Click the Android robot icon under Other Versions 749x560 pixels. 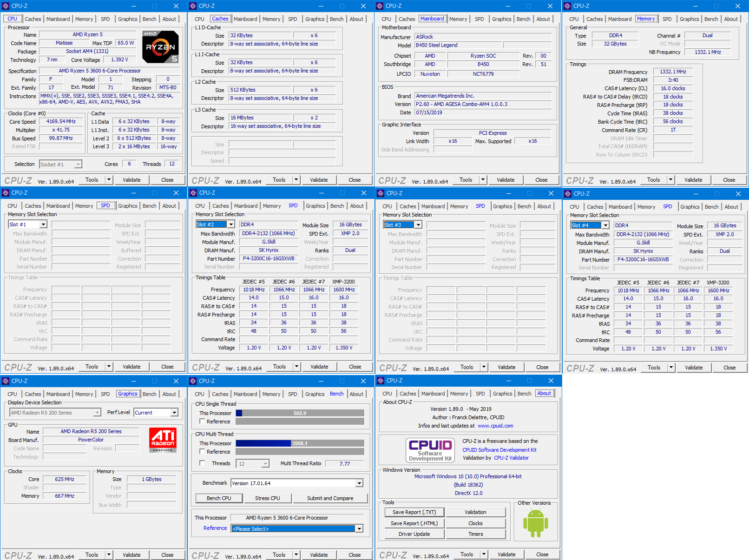click(535, 523)
